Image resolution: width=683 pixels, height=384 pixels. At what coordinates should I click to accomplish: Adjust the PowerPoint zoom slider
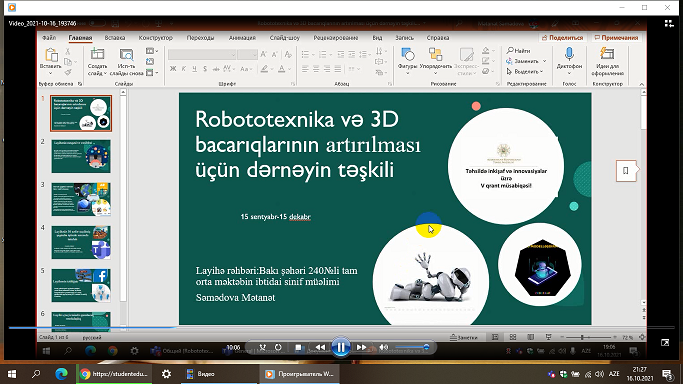click(x=588, y=337)
